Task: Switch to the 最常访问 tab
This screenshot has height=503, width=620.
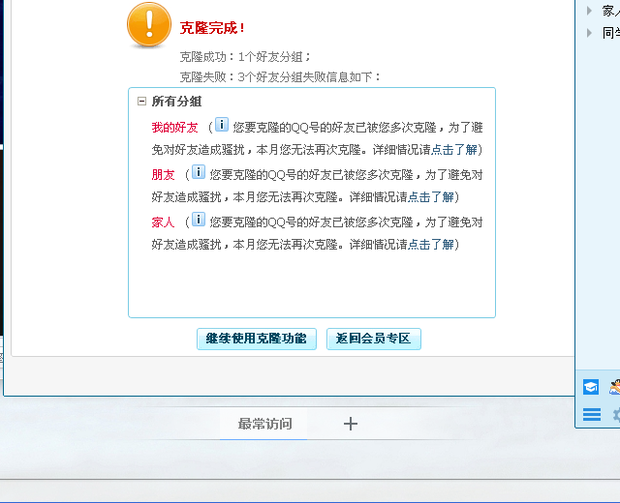Action: point(264,424)
